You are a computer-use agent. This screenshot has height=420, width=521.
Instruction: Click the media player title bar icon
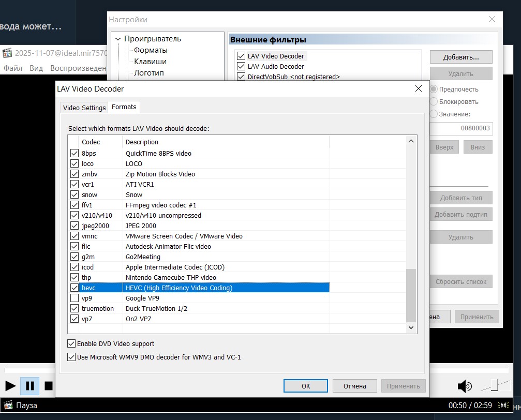tap(7, 53)
